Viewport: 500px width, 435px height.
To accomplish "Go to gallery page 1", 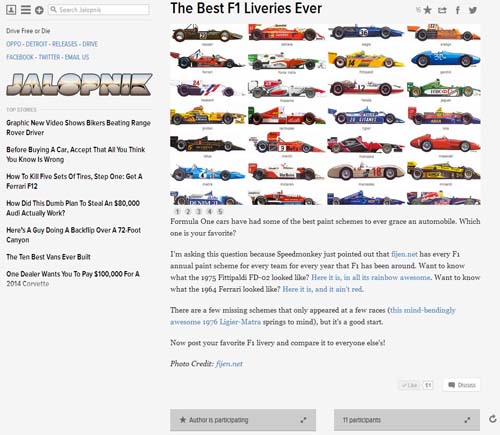I will [177, 211].
